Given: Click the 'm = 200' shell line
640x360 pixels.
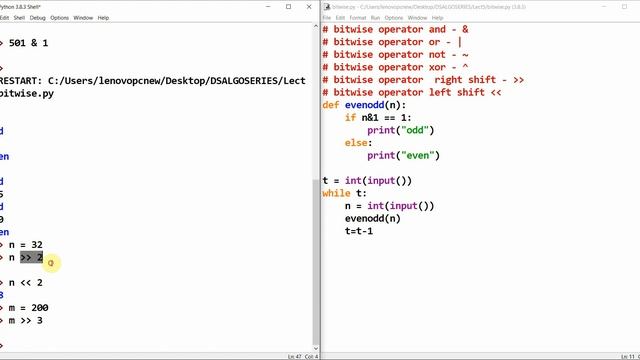Looking at the screenshot, I should [x=29, y=308].
